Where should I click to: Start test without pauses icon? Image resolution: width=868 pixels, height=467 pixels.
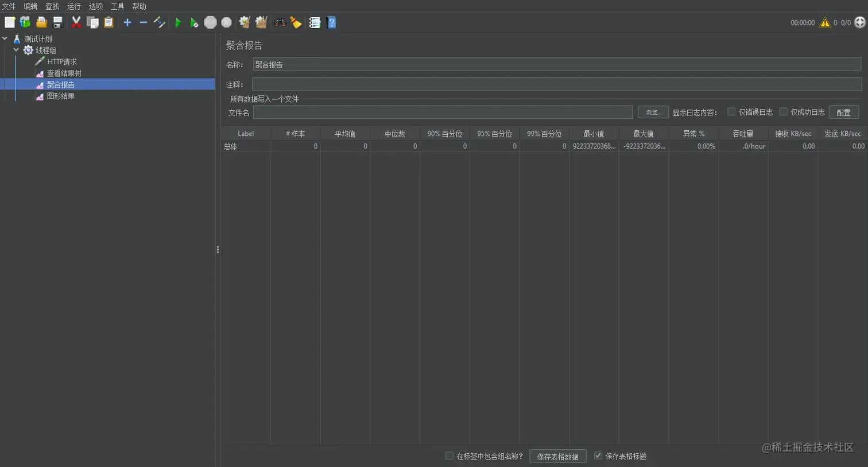tap(194, 22)
